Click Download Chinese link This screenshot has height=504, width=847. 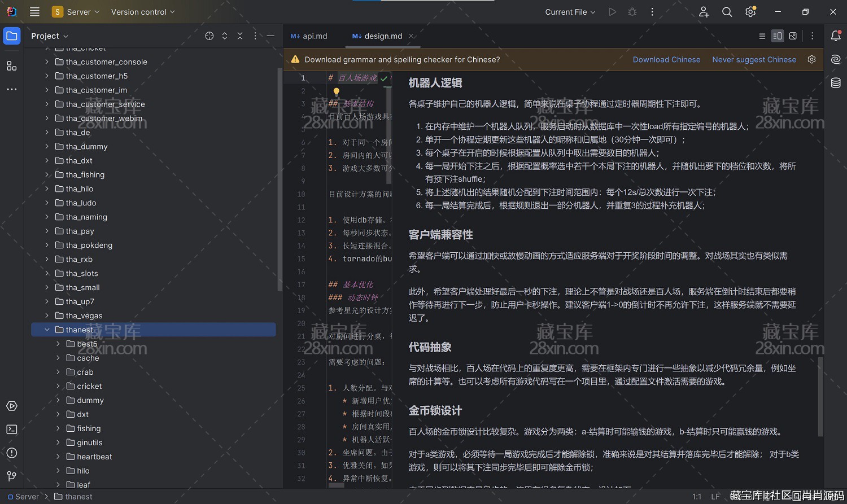666,59
